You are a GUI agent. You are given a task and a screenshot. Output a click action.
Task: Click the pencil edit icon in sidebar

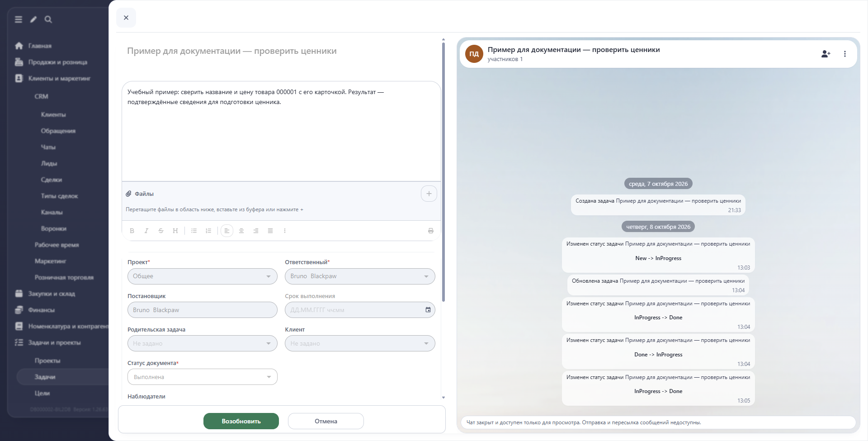[33, 19]
